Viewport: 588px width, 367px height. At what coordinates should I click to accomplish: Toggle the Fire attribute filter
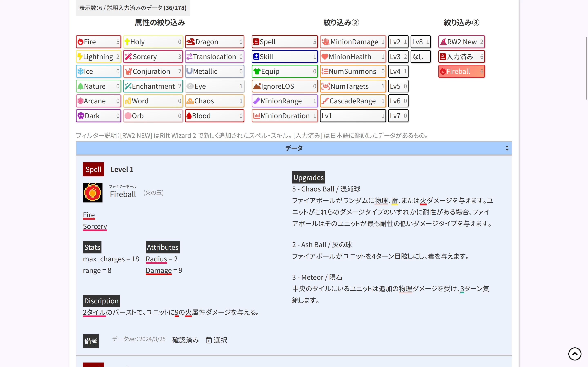point(98,42)
